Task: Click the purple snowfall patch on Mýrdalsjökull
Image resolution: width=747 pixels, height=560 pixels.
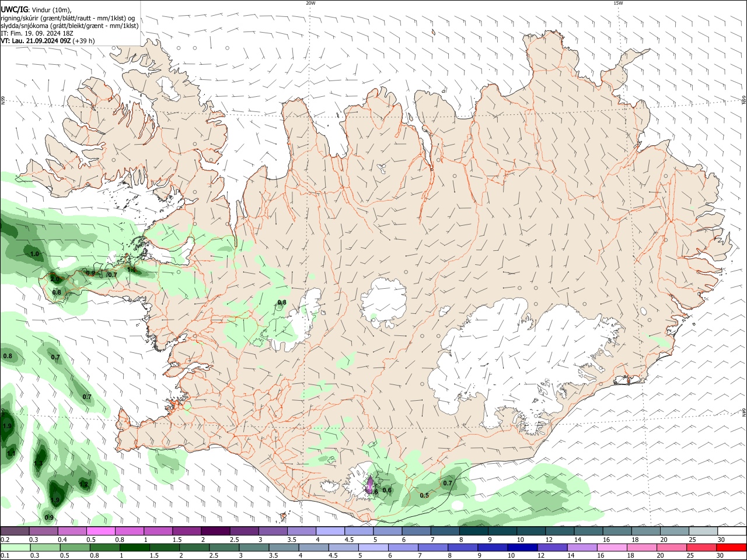Action: pos(370,485)
